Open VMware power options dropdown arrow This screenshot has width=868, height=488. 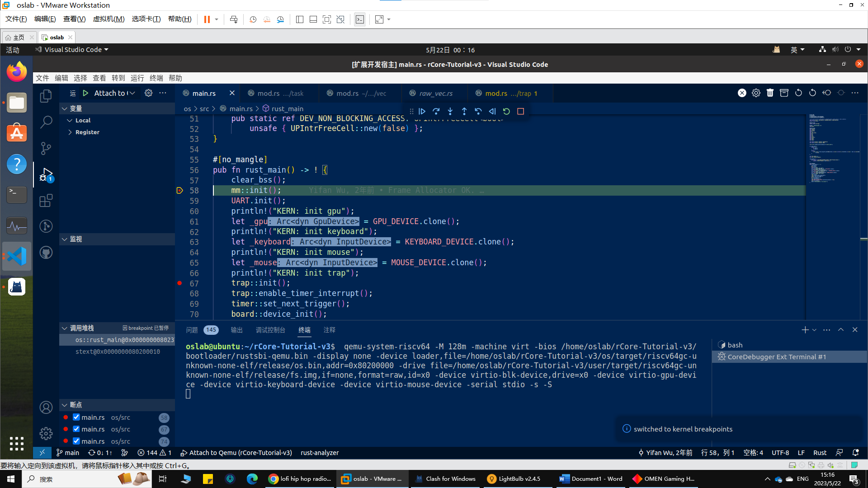pyautogui.click(x=217, y=19)
